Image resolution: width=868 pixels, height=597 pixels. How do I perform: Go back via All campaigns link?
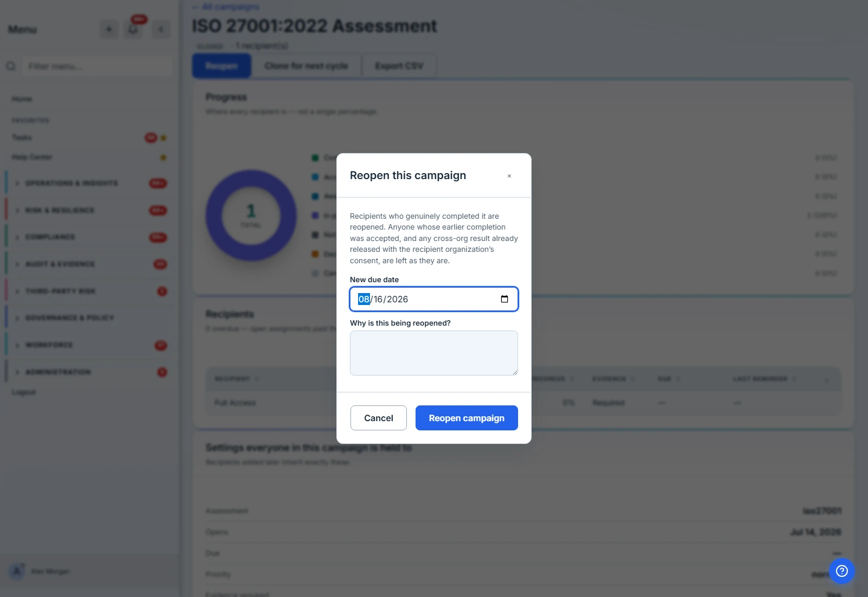(226, 7)
